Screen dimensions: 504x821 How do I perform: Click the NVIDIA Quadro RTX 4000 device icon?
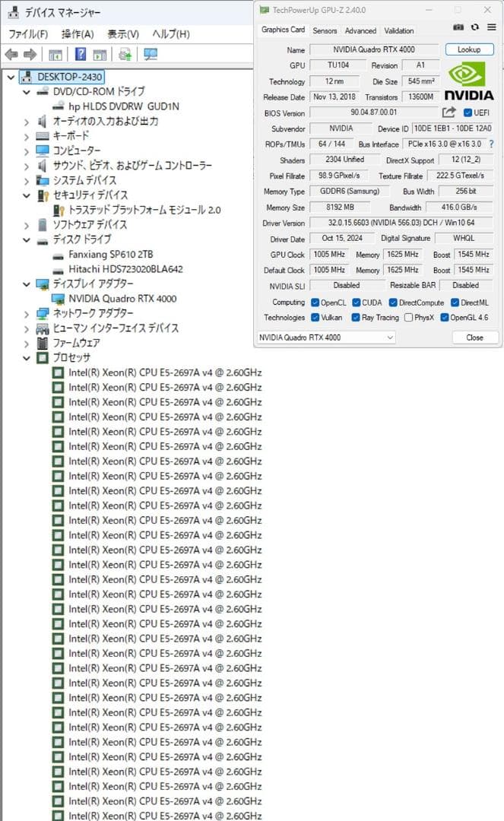point(58,299)
